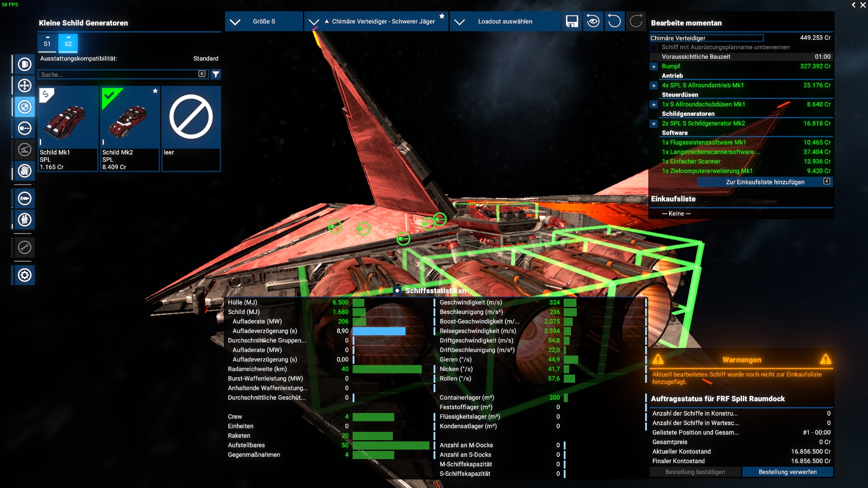Open the missiles consumables category

pyautogui.click(x=24, y=198)
